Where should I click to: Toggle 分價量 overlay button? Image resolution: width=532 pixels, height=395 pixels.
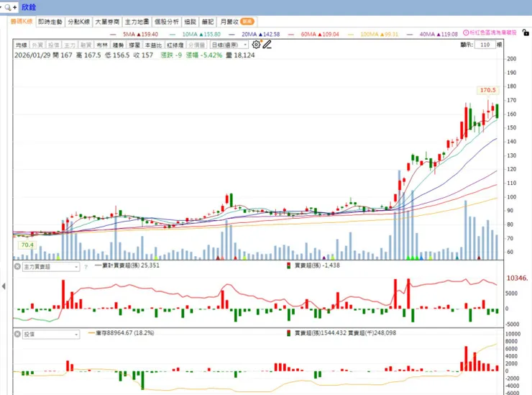196,45
